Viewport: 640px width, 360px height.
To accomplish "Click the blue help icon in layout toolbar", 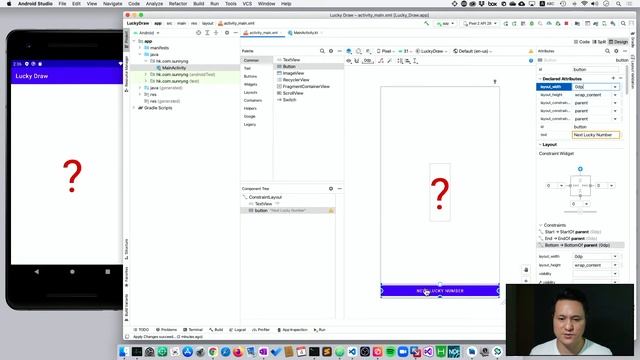I will 531,60.
